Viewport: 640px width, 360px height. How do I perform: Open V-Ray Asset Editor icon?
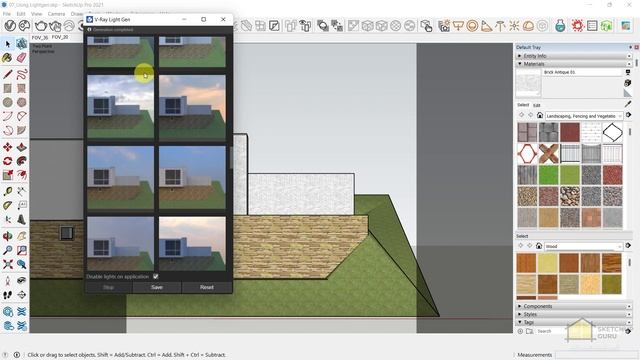pos(10,26)
